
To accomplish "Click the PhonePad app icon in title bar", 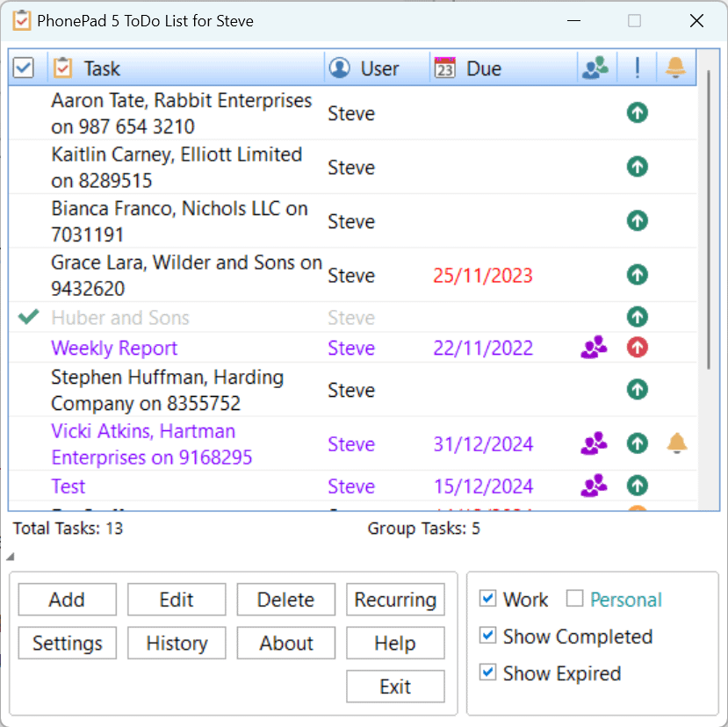I will click(x=22, y=21).
